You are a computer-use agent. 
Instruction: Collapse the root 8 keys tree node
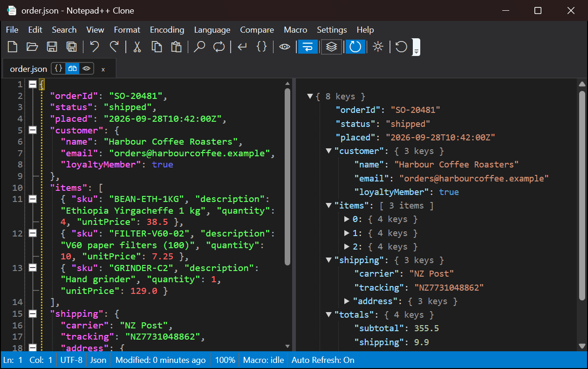click(x=310, y=97)
